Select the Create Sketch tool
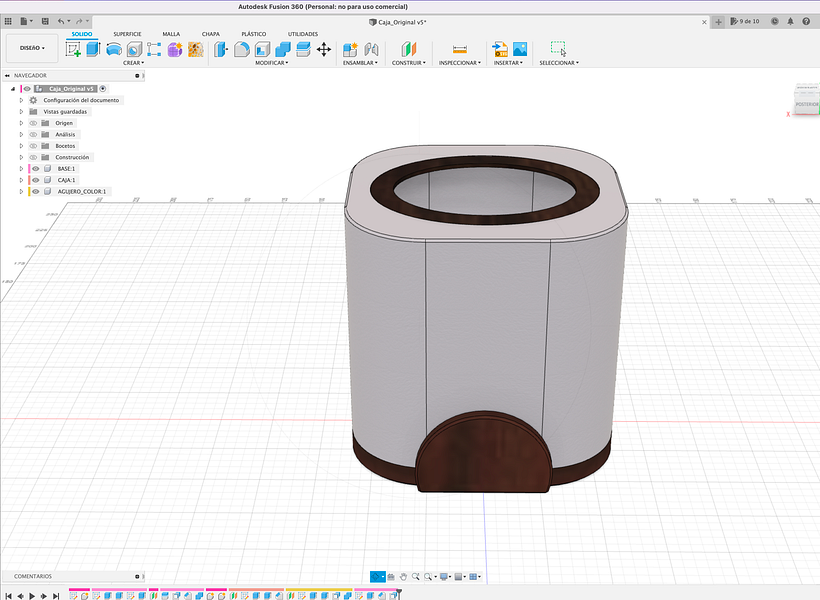The image size is (820, 600). [x=74, y=49]
